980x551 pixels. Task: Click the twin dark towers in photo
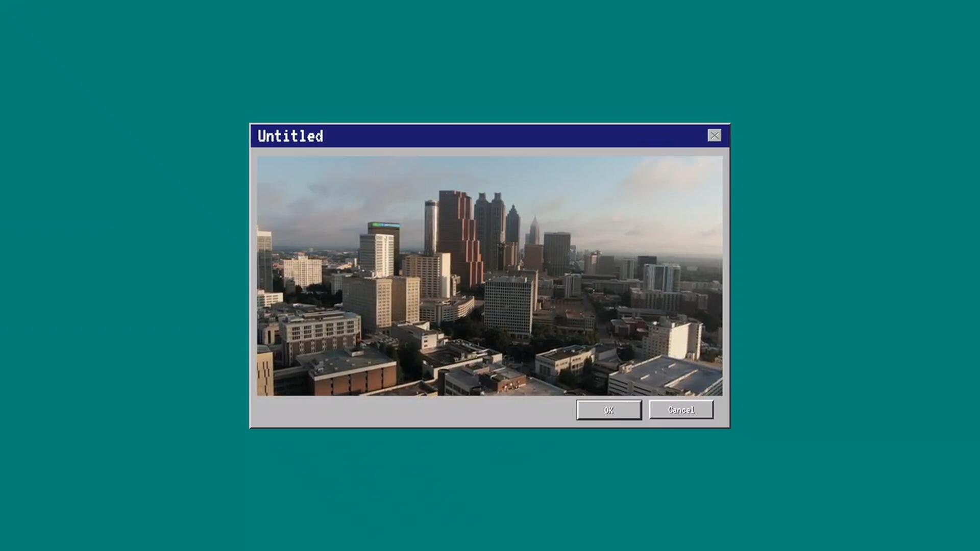(489, 224)
